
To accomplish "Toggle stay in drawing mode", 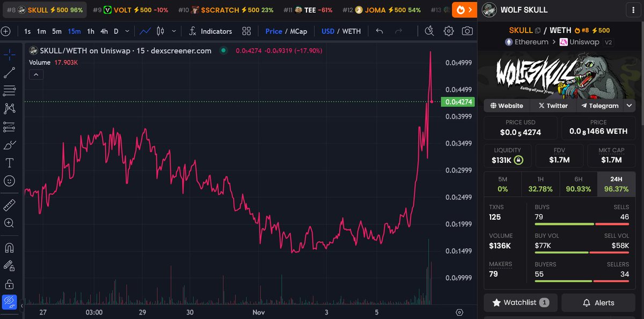I will point(9,265).
